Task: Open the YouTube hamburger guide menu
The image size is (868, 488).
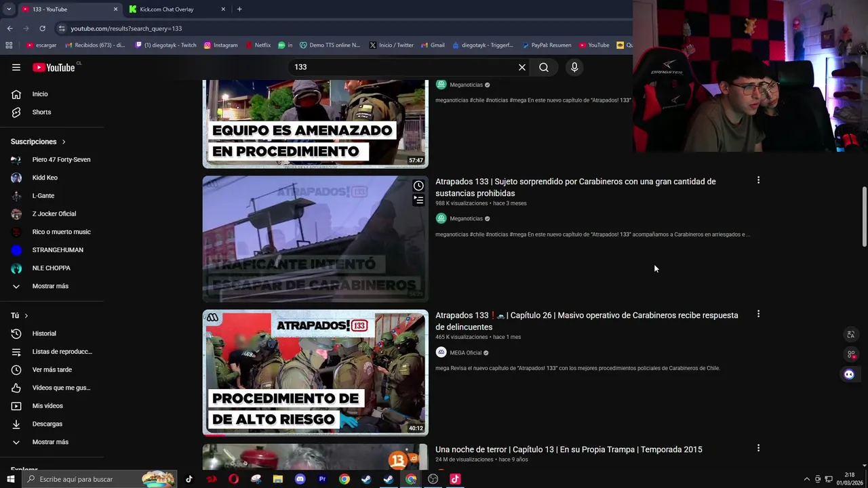Action: pyautogui.click(x=16, y=67)
